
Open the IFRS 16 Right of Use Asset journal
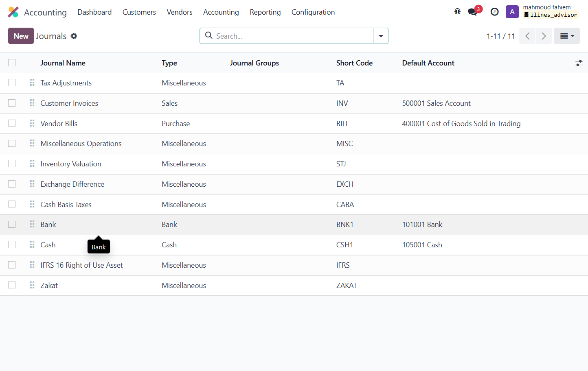pyautogui.click(x=81, y=265)
